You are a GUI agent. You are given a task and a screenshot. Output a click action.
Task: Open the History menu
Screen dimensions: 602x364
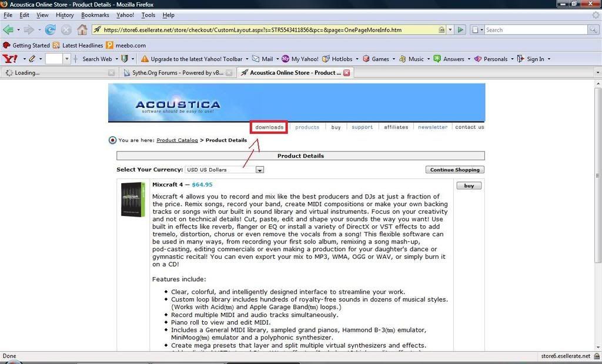point(65,15)
